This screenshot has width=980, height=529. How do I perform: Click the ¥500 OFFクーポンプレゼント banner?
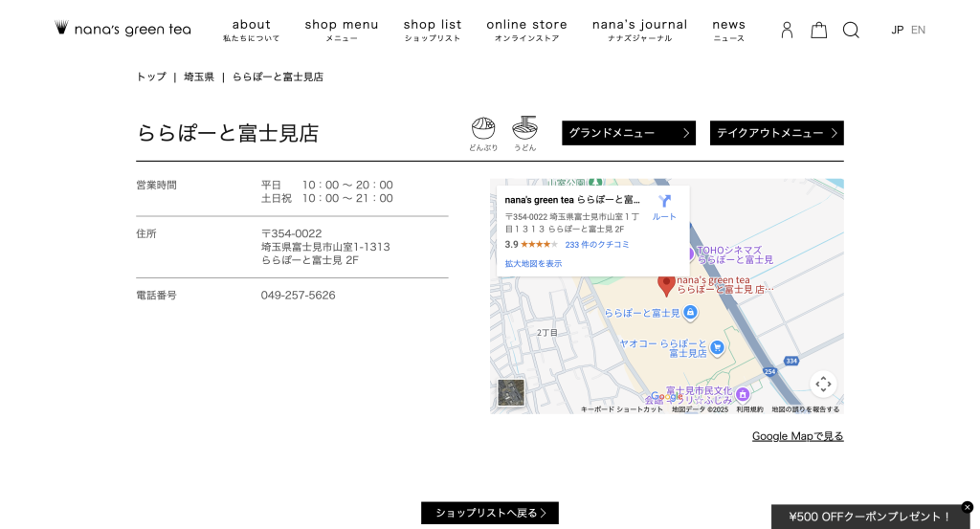pos(869,517)
